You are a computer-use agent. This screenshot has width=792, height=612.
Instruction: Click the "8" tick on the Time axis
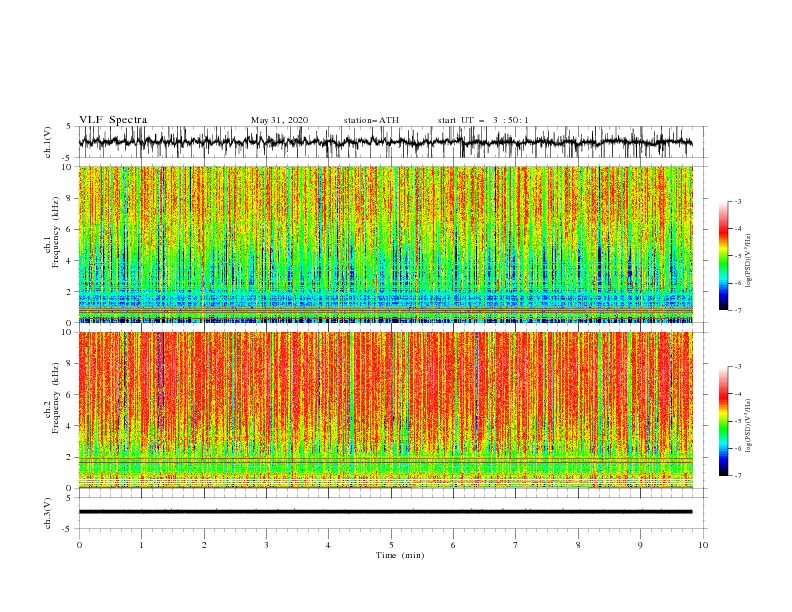click(578, 545)
